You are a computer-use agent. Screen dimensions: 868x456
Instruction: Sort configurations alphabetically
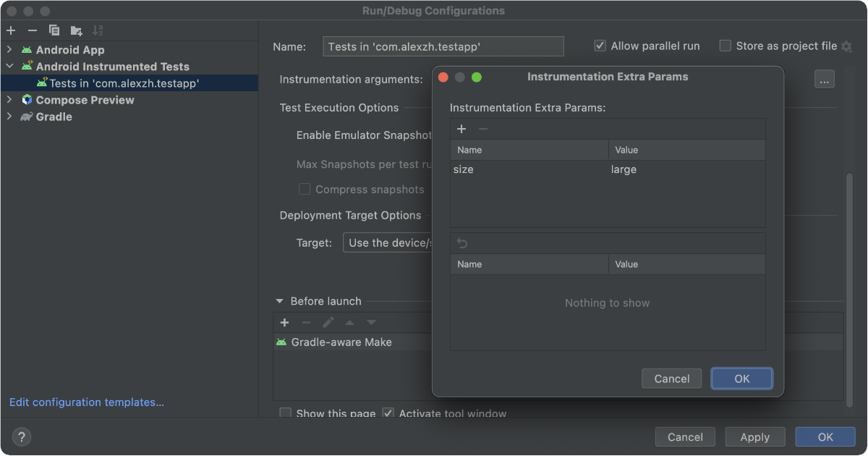click(x=98, y=30)
